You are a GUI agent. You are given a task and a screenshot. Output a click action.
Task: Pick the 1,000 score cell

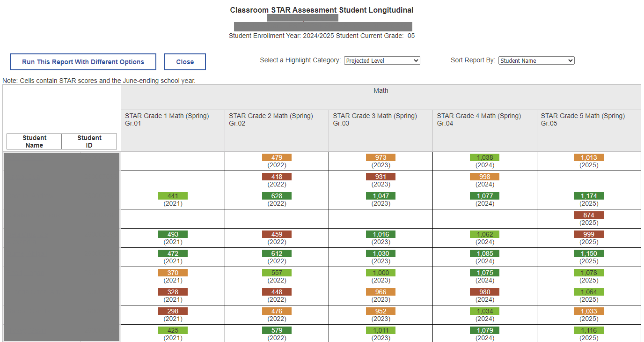381,273
